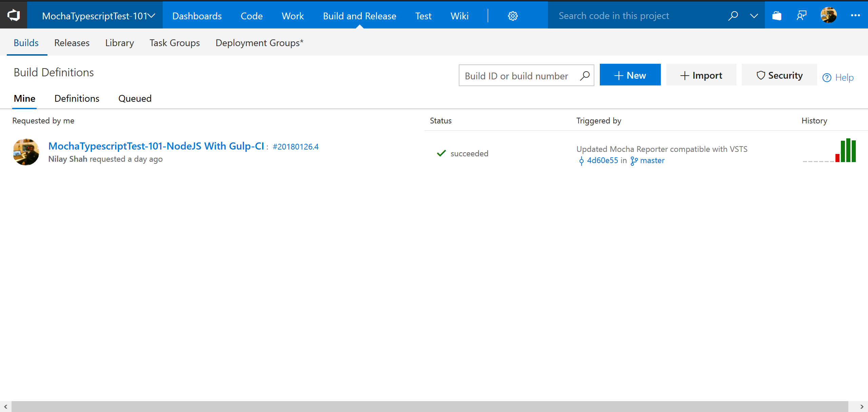This screenshot has height=412, width=868.
Task: Open the master branch link
Action: (x=652, y=160)
